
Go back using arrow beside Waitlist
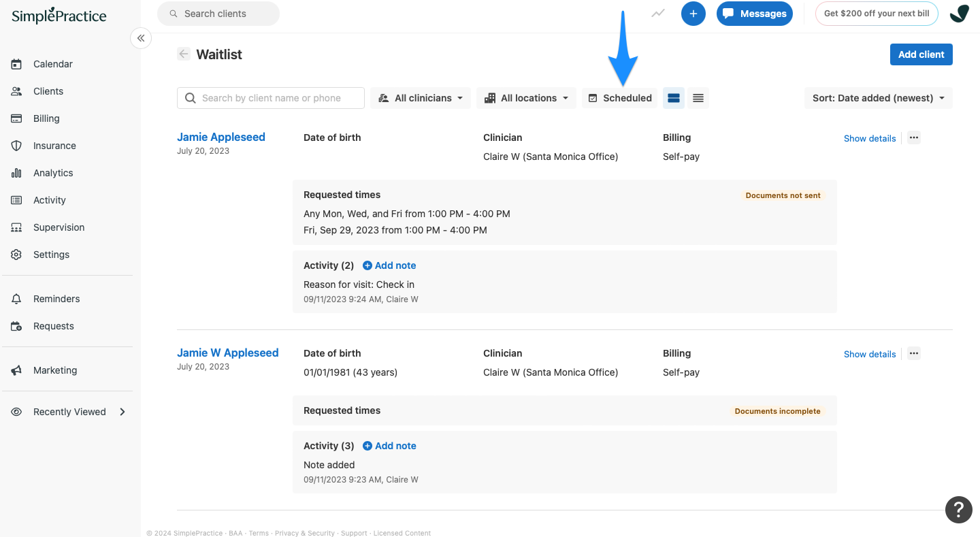[184, 54]
